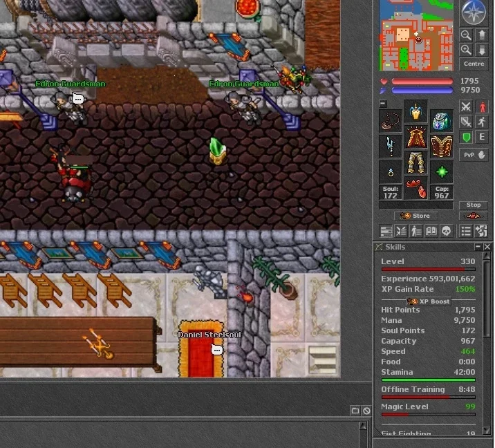Collapse the inventory panel minus button
Screen dimensions: 495x448
pos(382,103)
